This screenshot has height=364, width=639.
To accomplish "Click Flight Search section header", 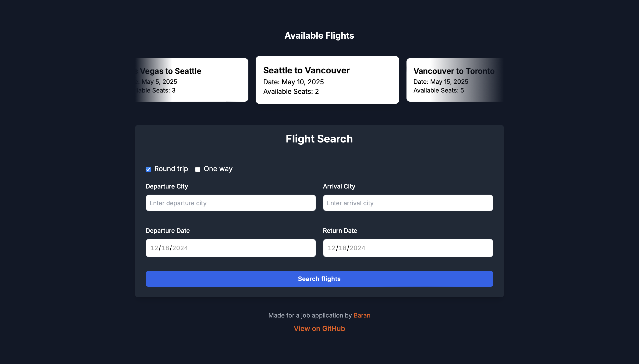I will pyautogui.click(x=319, y=139).
